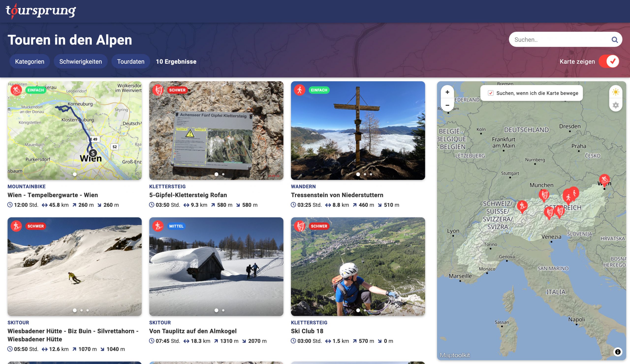Switch map to summer sun view
Image resolution: width=630 pixels, height=364 pixels.
pyautogui.click(x=615, y=92)
